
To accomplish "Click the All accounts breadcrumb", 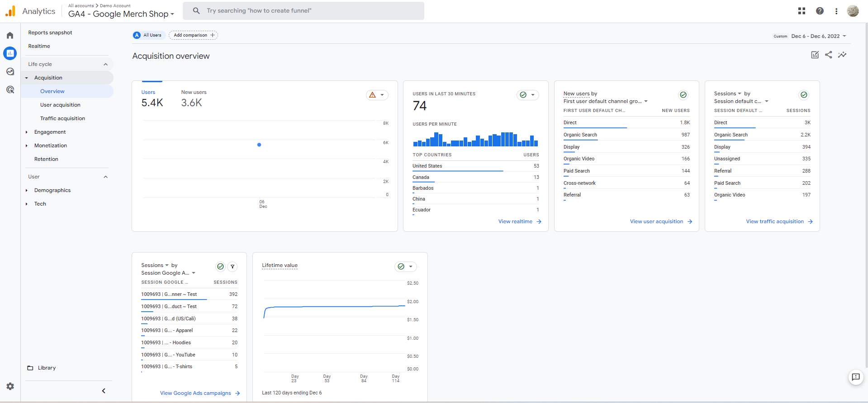I will (x=81, y=6).
